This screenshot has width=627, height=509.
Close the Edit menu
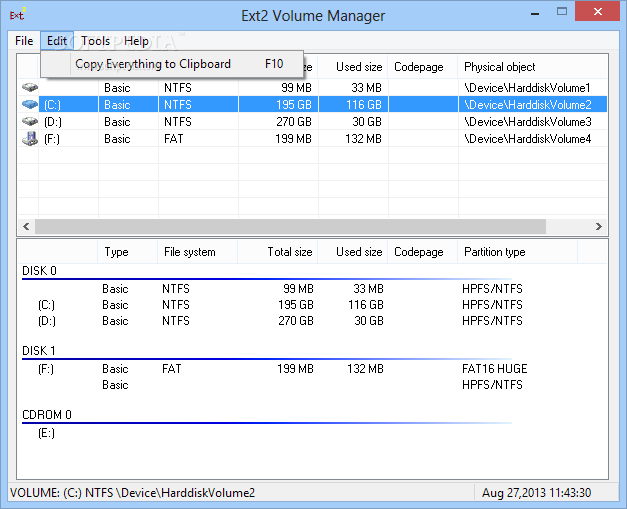[x=57, y=41]
